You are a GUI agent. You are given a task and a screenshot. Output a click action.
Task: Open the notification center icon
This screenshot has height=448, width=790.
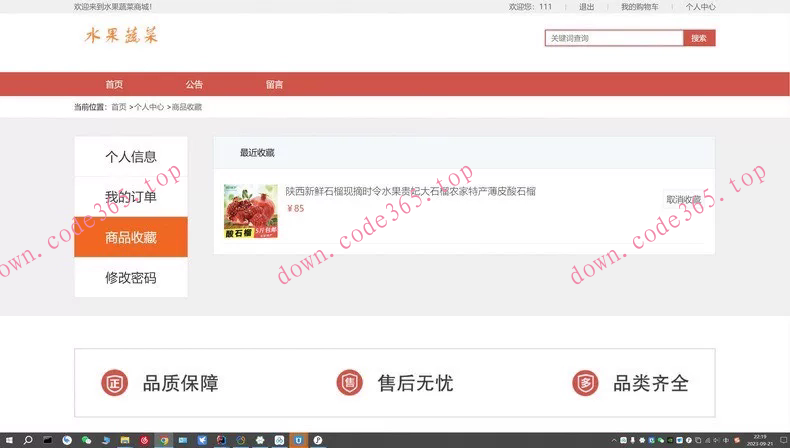783,440
